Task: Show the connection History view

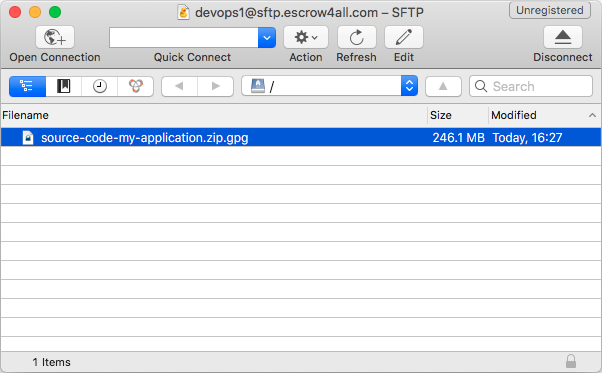Action: click(100, 86)
